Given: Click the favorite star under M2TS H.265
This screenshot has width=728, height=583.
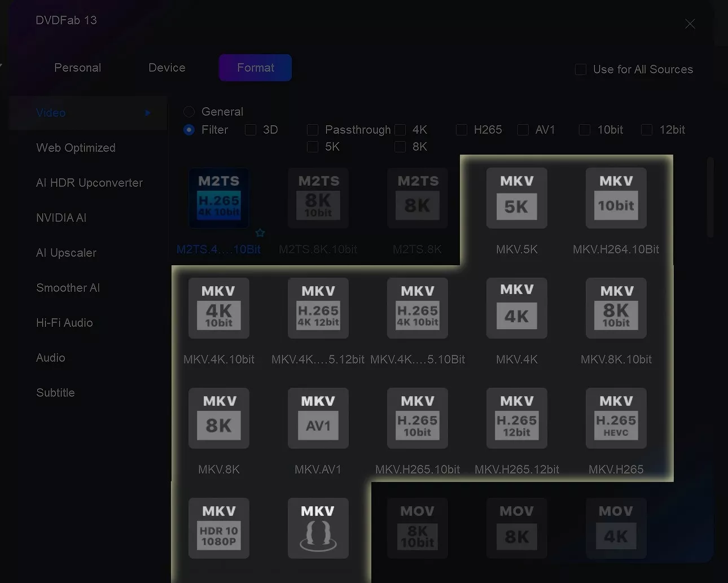Looking at the screenshot, I should coord(260,233).
